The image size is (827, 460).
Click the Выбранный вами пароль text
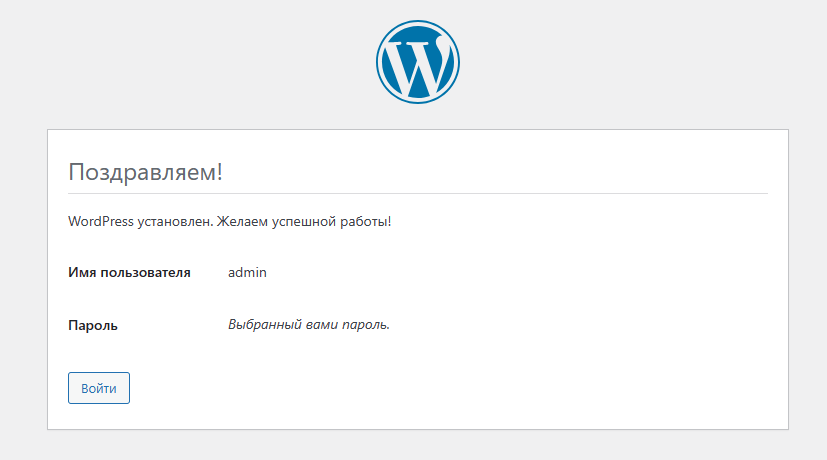coord(309,324)
